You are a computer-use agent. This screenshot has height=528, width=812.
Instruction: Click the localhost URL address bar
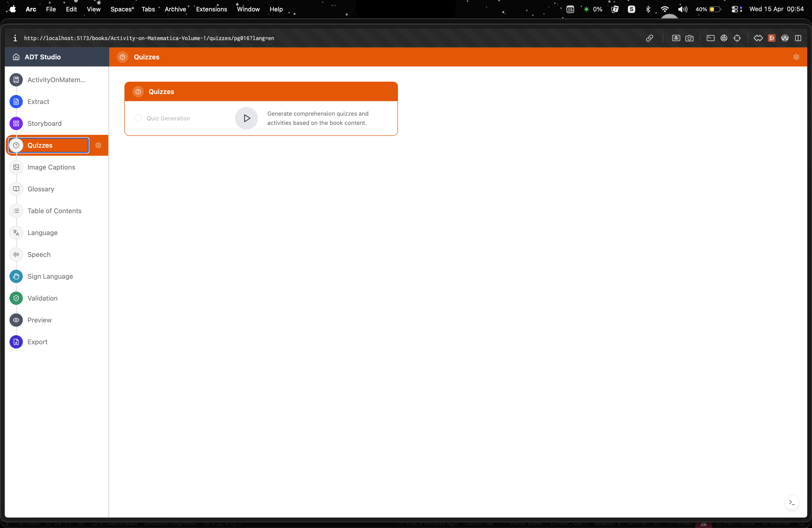click(149, 38)
